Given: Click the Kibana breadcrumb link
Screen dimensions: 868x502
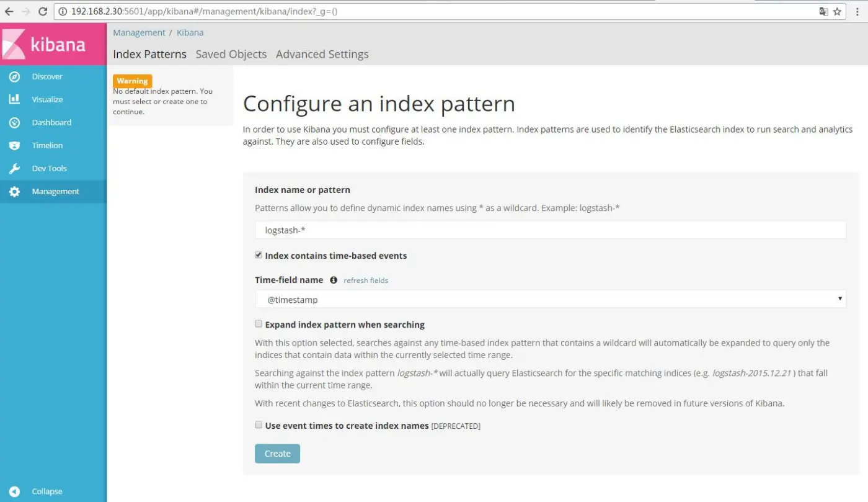Looking at the screenshot, I should pos(190,32).
